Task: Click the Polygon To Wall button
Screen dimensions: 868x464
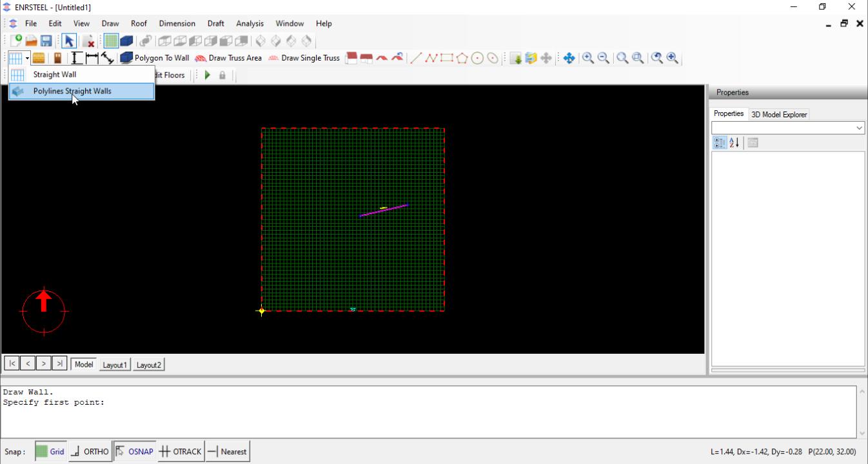Action: point(155,58)
